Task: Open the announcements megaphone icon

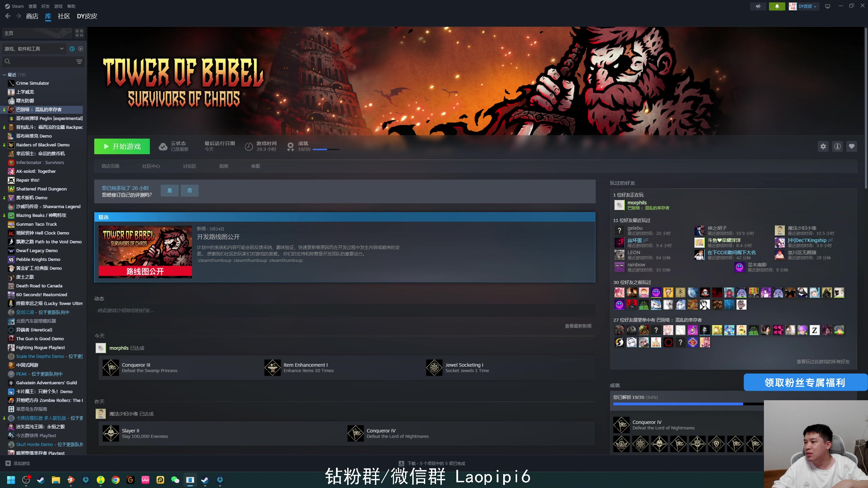Action: coord(758,6)
